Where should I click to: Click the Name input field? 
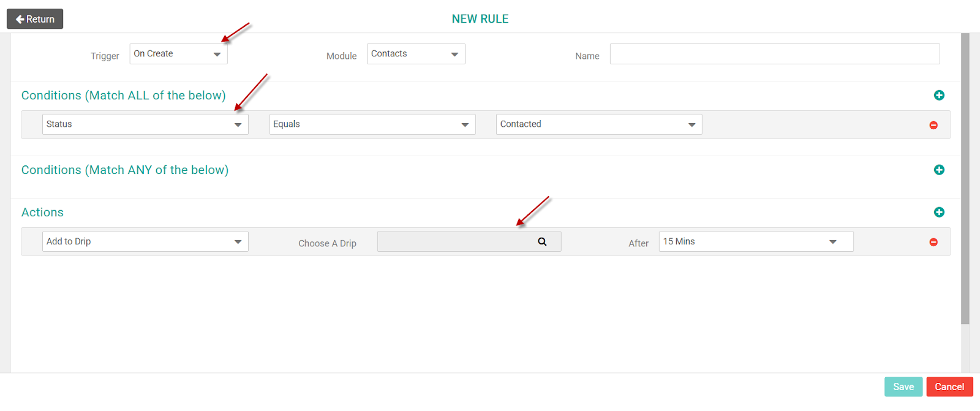click(774, 54)
